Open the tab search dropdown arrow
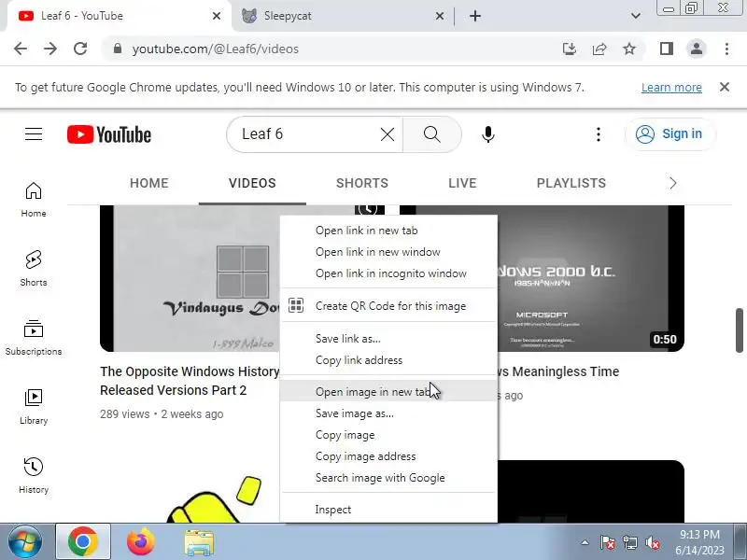This screenshot has width=747, height=560. point(636,16)
